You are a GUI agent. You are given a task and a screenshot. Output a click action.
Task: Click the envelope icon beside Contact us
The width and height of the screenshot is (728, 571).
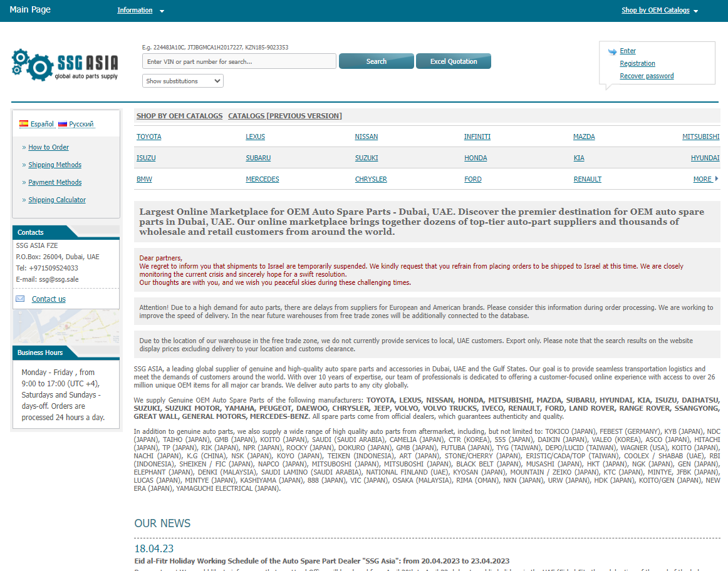click(21, 299)
